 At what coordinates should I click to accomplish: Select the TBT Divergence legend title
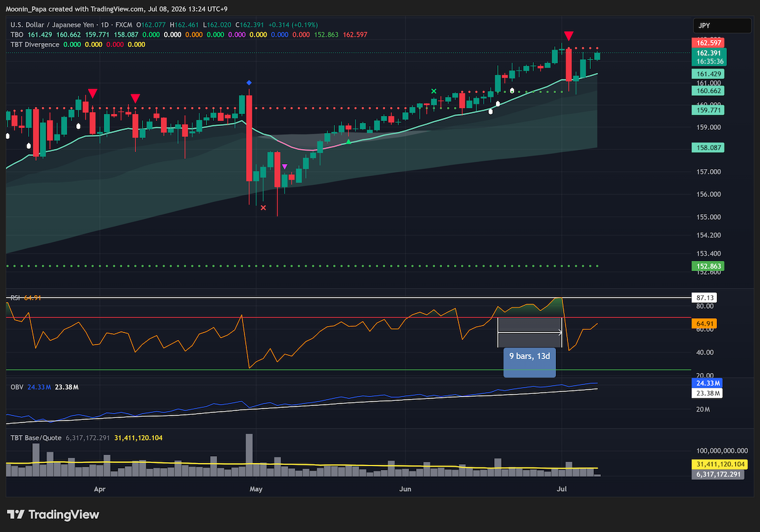[35, 44]
